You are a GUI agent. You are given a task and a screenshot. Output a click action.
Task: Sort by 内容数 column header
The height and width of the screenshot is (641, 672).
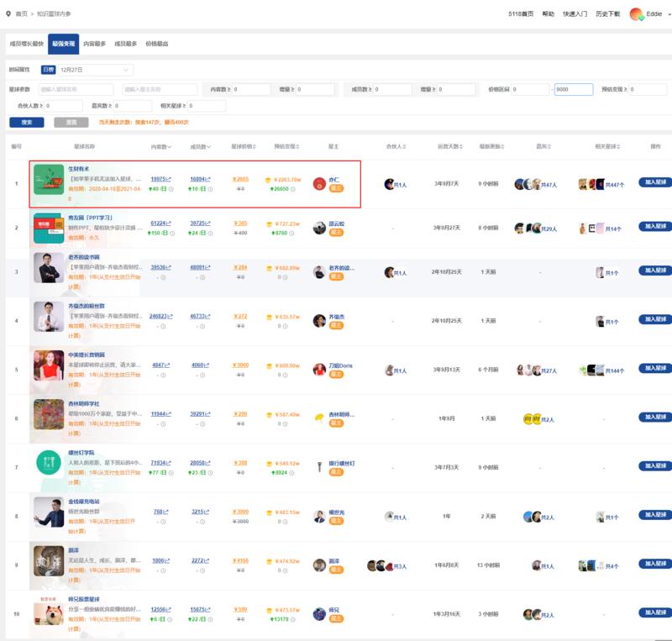(160, 146)
